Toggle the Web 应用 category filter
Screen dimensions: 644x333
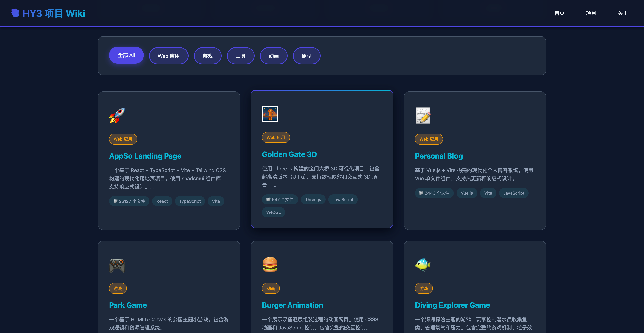pos(169,56)
